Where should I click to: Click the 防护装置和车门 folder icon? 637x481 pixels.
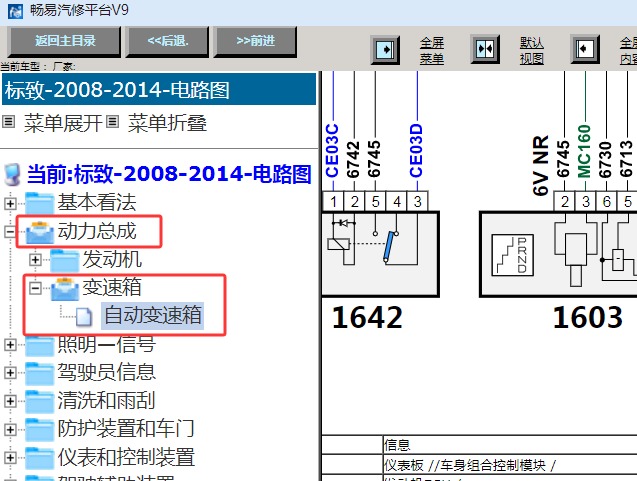pyautogui.click(x=39, y=429)
